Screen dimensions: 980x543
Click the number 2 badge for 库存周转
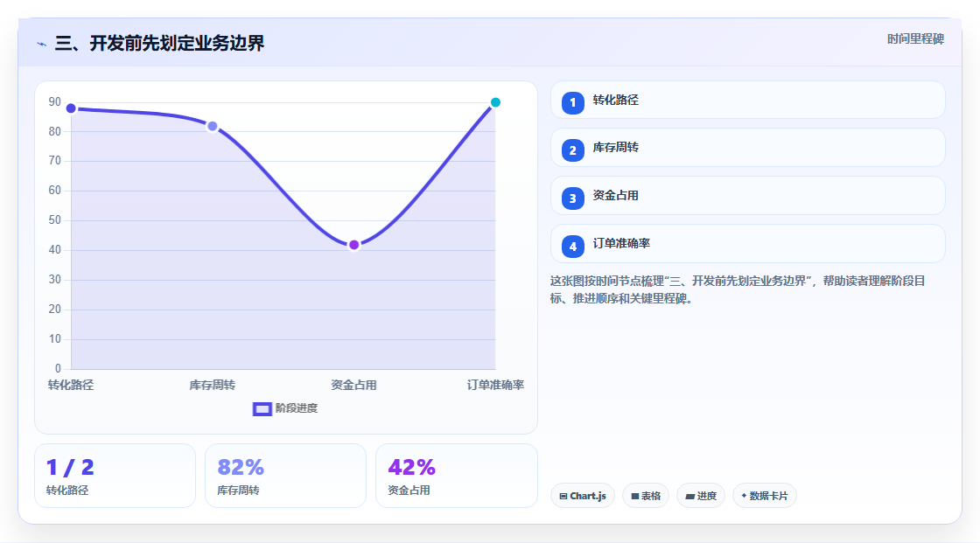pos(572,150)
